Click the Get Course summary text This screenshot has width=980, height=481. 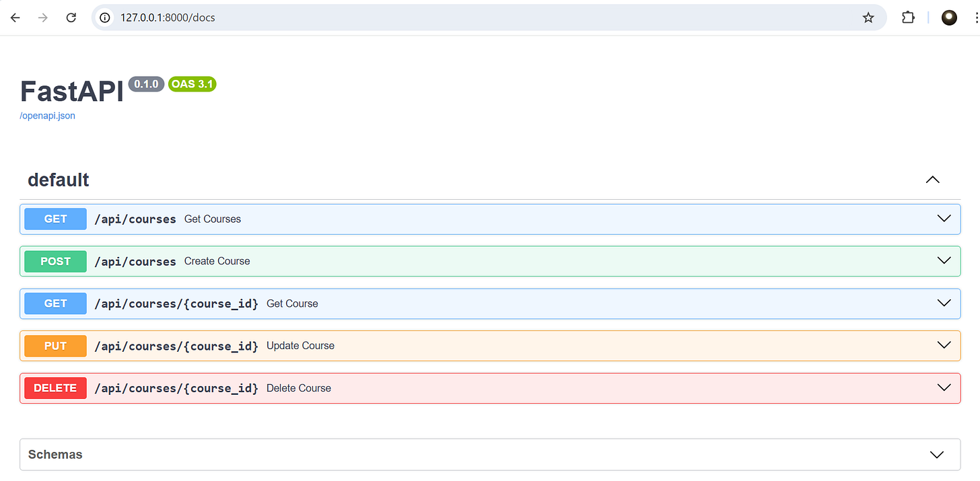[x=292, y=303]
